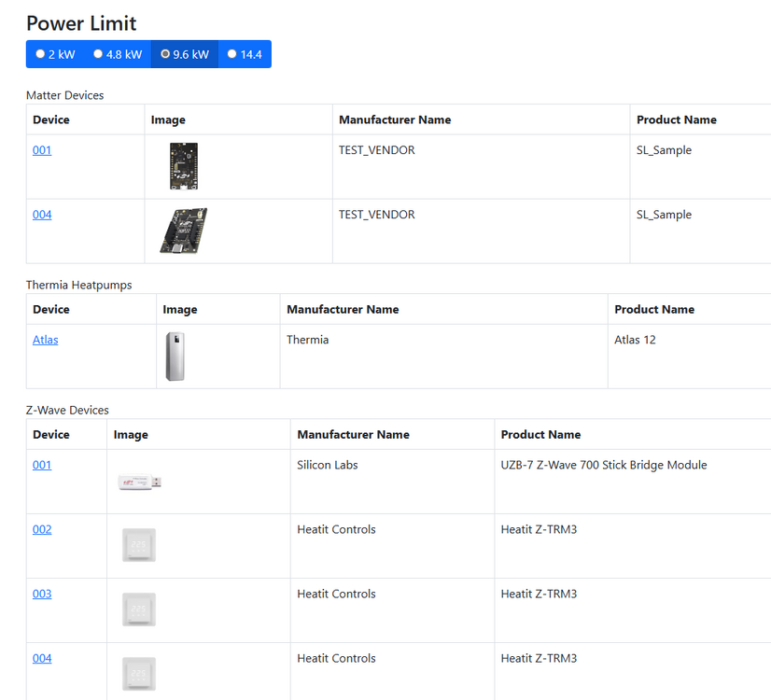This screenshot has height=700, width=771.
Task: Select the 2 kW power limit option
Action: [x=55, y=54]
